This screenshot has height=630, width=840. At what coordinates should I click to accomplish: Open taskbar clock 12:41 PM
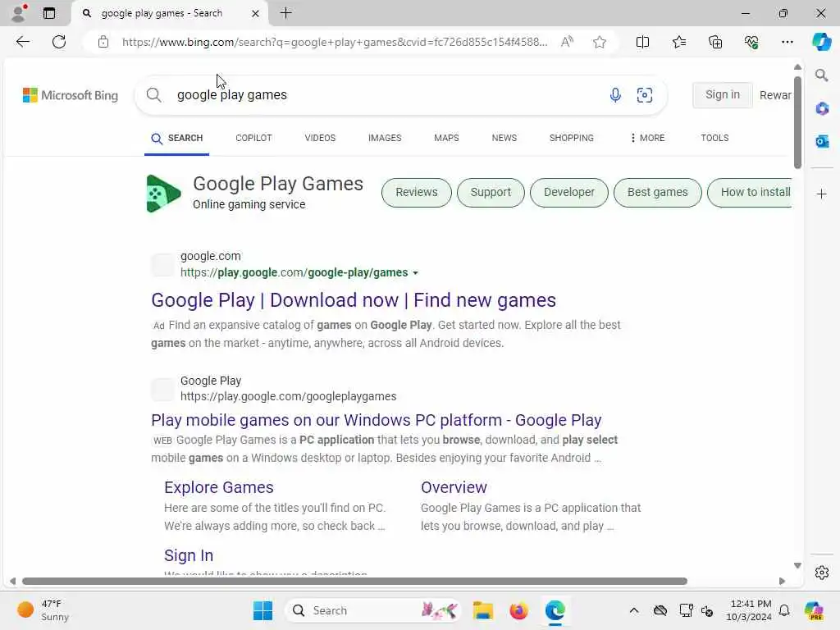pos(749,610)
